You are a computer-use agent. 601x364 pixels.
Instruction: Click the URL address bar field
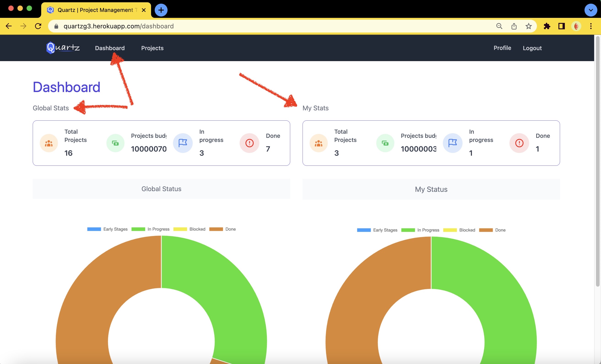pos(268,26)
